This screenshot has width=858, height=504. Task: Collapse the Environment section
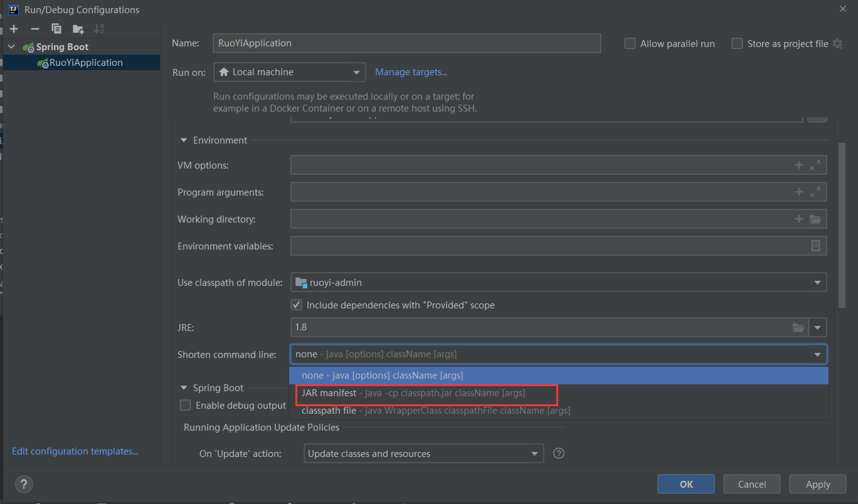point(184,140)
